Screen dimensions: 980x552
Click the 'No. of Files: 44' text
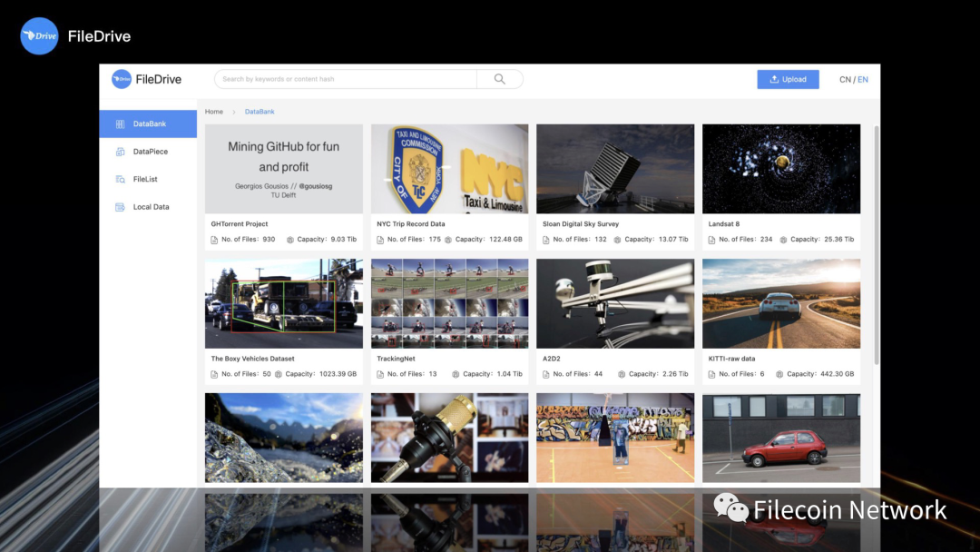578,374
